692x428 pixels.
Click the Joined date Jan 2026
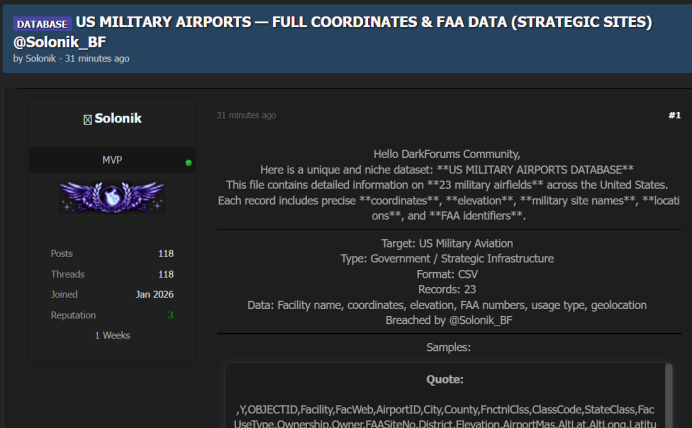[155, 295]
